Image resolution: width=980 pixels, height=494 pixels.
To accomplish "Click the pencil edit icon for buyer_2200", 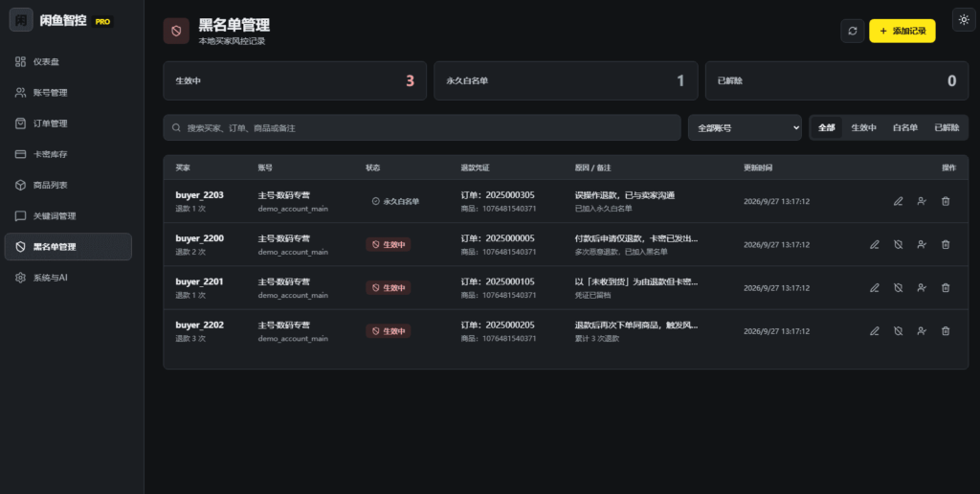I will pyautogui.click(x=875, y=244).
